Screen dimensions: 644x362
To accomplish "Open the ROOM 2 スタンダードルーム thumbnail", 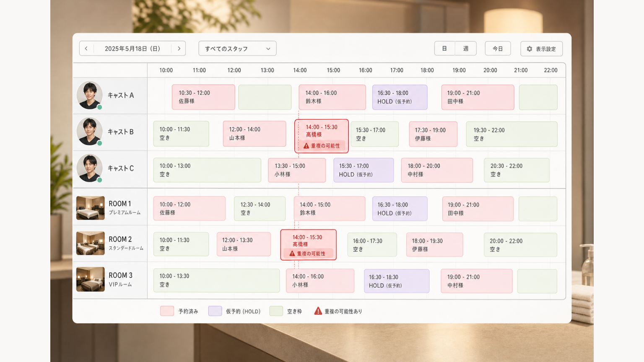I will [x=91, y=243].
